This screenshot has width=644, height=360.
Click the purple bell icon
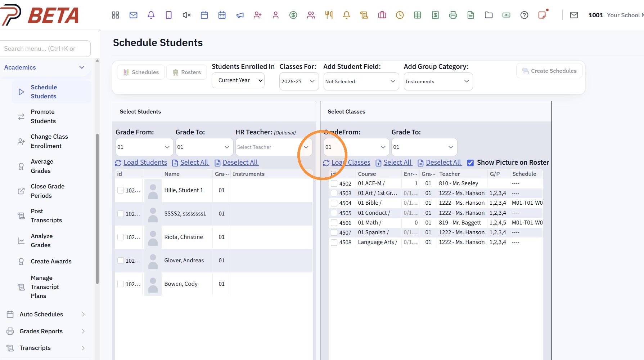[x=151, y=15]
